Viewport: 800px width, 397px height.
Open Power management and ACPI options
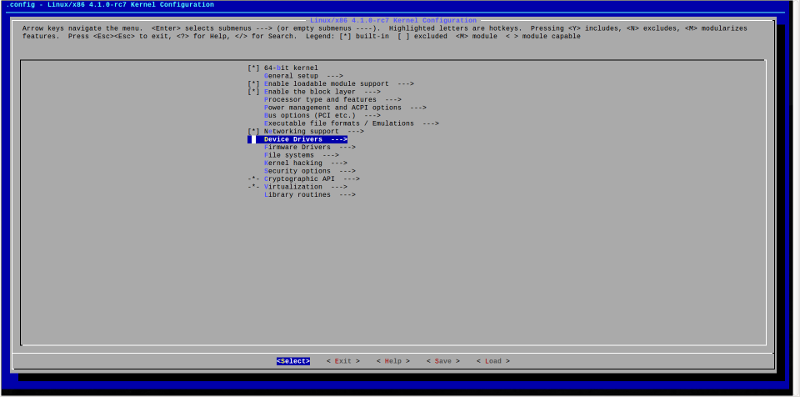345,108
